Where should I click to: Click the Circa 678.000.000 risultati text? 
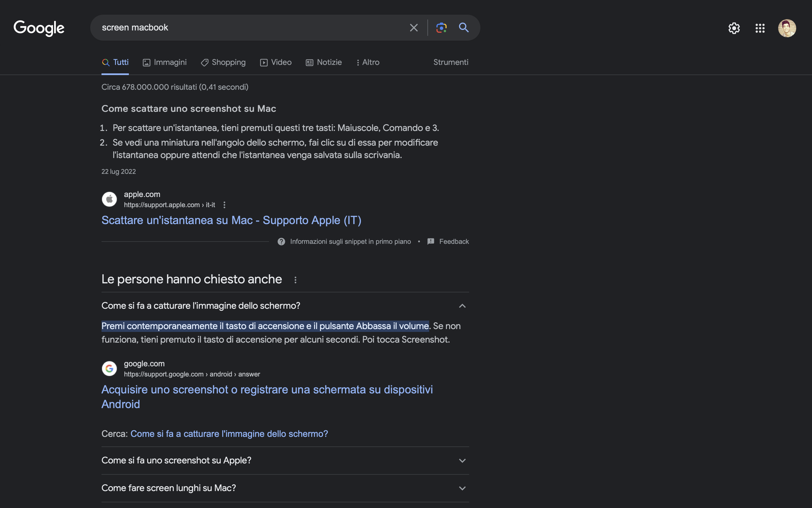[175, 87]
